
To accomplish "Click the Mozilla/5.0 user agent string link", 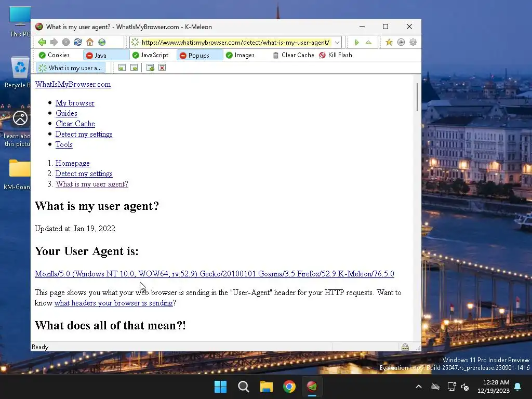I will click(215, 274).
